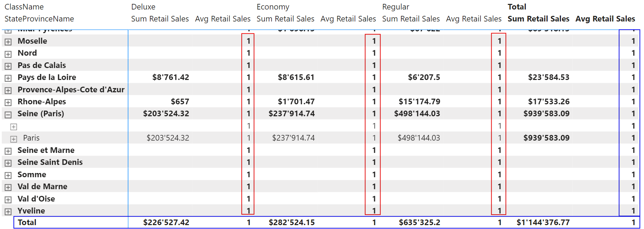Image resolution: width=644 pixels, height=229 pixels.
Task: Expand the Val d'Oise row
Action: pyautogui.click(x=8, y=200)
